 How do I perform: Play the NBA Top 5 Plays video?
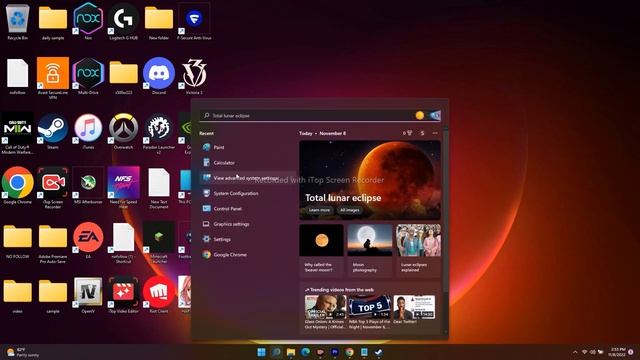point(369,307)
